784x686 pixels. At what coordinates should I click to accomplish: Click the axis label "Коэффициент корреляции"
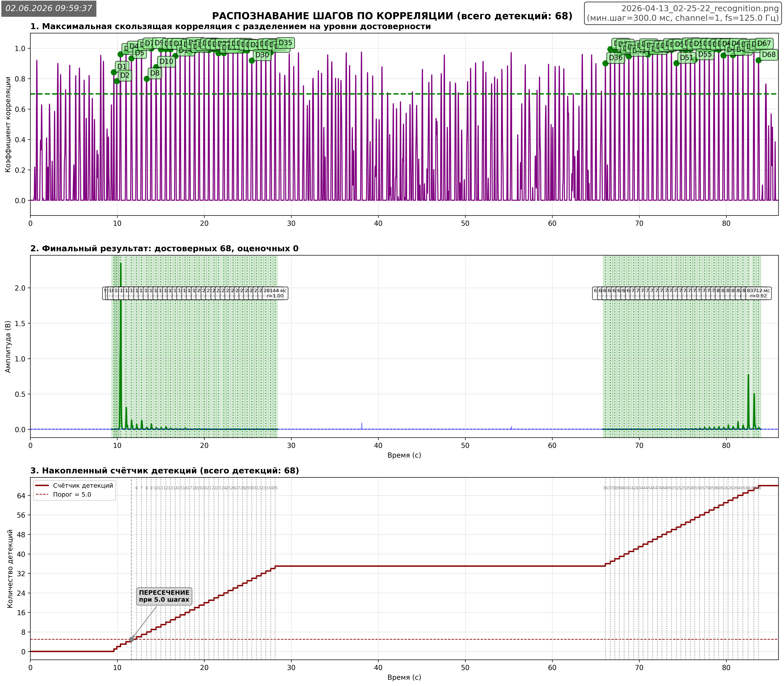coord(8,124)
